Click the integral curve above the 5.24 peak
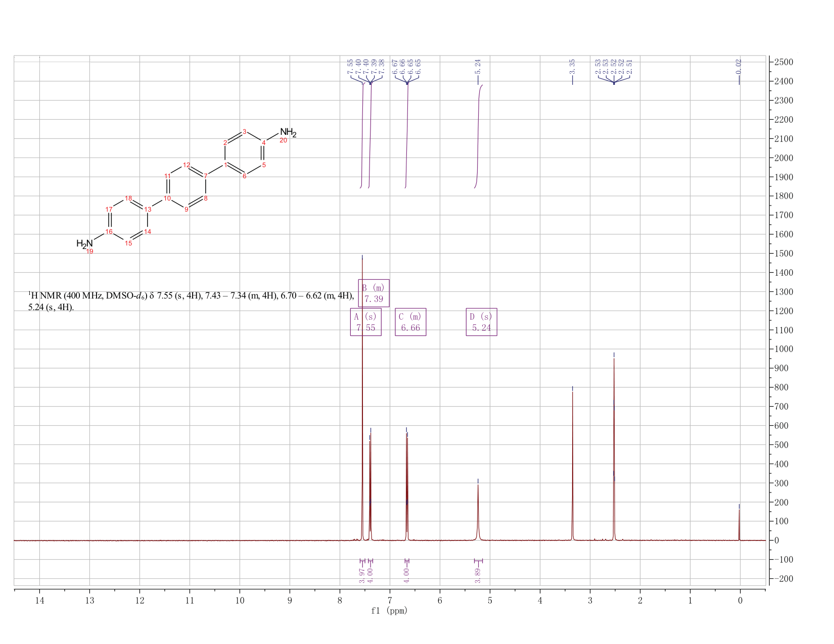The height and width of the screenshot is (644, 834). [x=478, y=136]
